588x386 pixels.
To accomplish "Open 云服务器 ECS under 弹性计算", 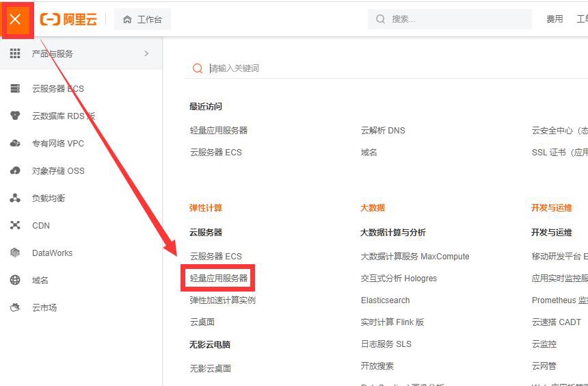I will coord(215,256).
